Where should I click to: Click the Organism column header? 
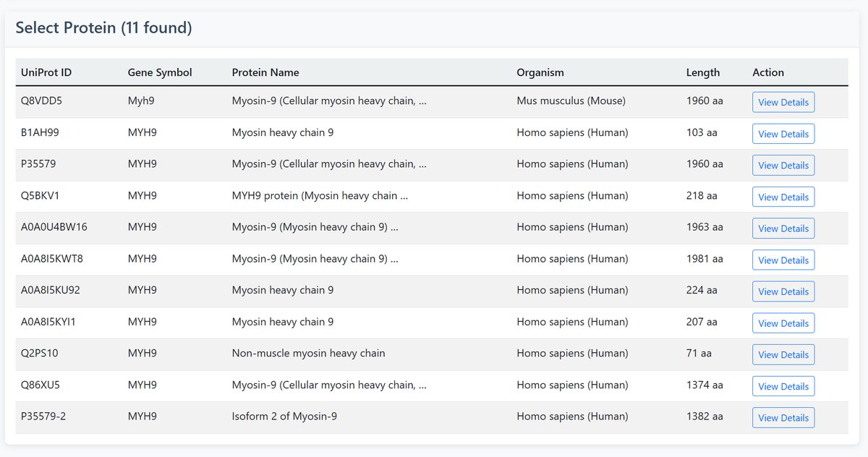point(540,72)
